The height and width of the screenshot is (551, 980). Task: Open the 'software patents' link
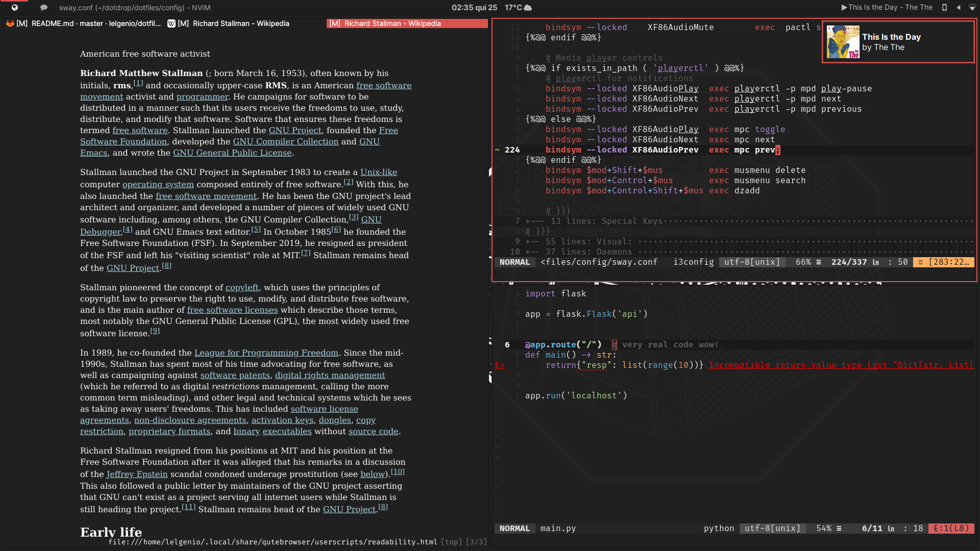pyautogui.click(x=235, y=375)
